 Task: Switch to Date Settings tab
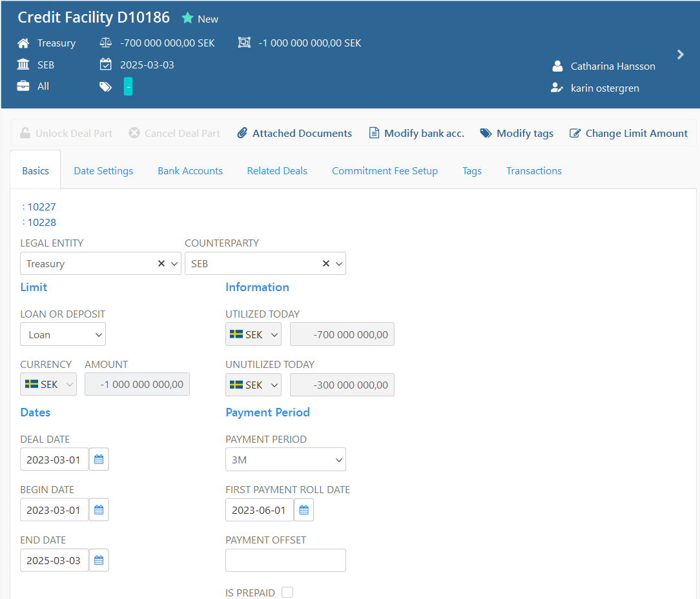[x=103, y=170]
